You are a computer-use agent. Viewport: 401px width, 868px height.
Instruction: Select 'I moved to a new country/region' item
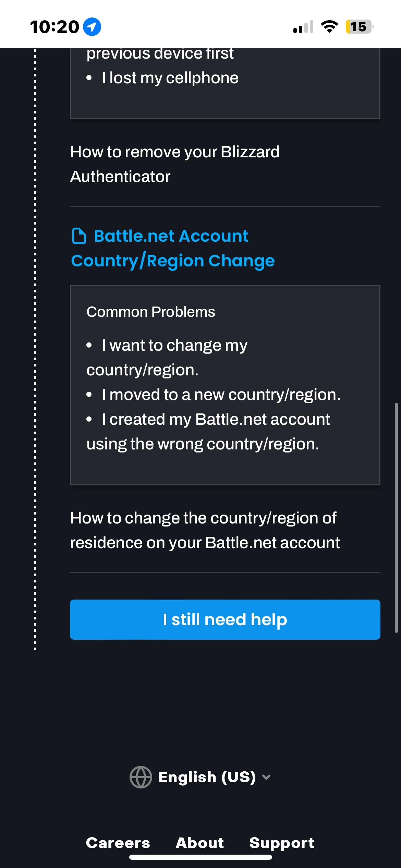[x=221, y=395]
